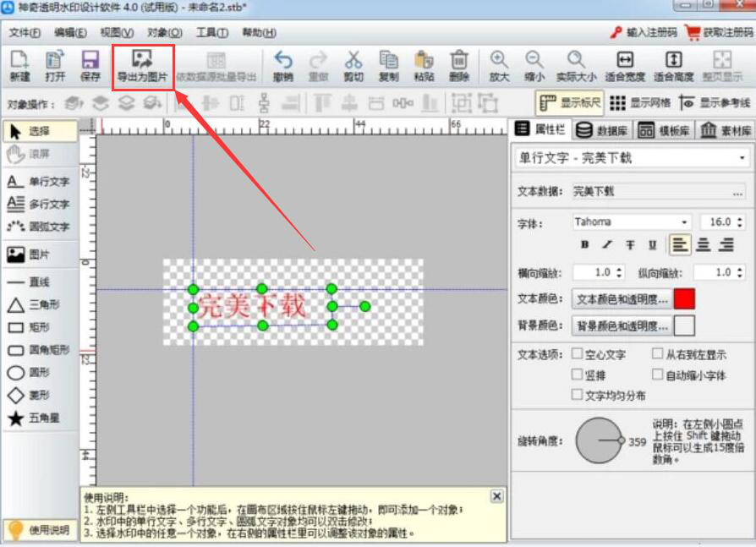The image size is (756, 547).
Task: Toggle underline text formatting
Action: [x=652, y=245]
